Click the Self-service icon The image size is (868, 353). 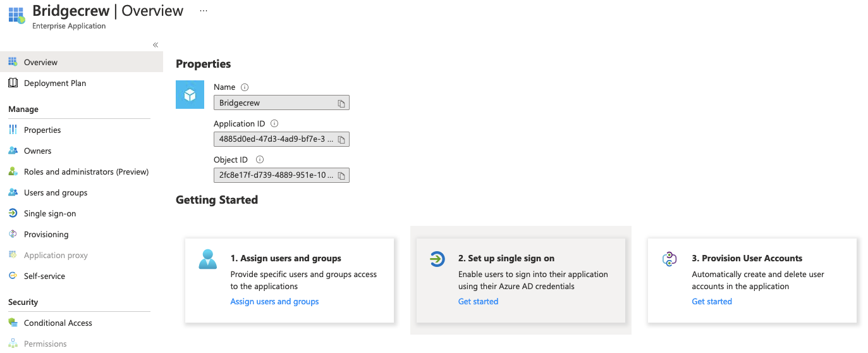13,276
